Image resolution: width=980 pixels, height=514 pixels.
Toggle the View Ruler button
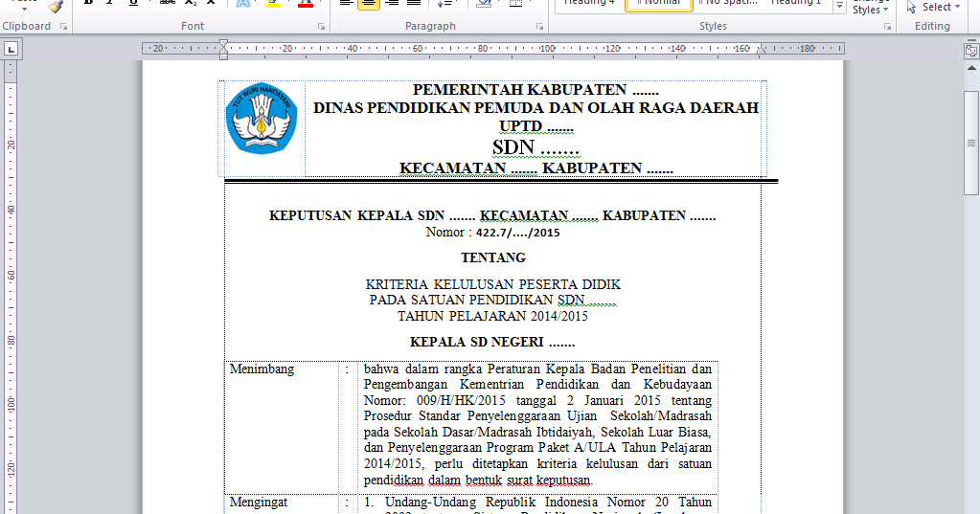tap(971, 50)
